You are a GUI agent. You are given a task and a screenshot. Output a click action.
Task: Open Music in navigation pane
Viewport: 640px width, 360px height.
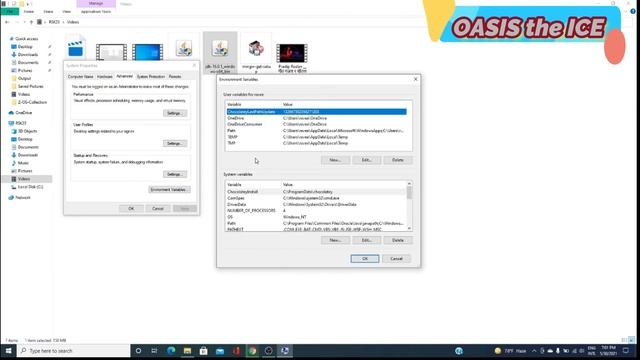[23, 163]
